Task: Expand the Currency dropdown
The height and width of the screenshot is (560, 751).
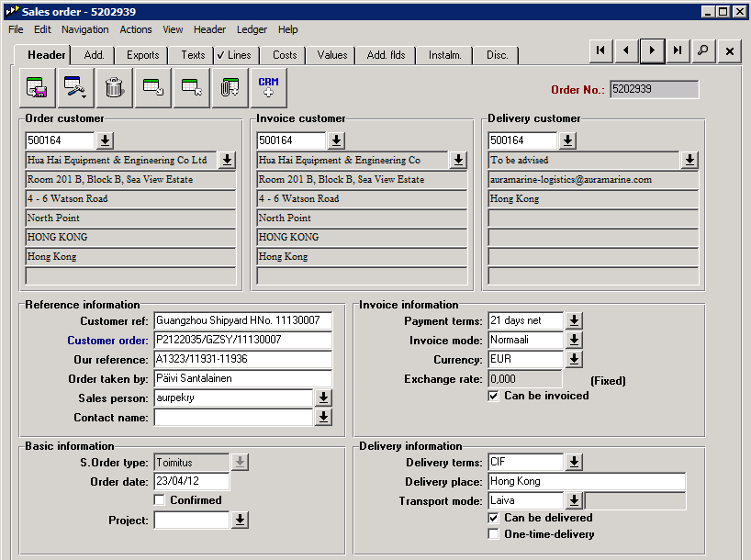Action: 574,359
